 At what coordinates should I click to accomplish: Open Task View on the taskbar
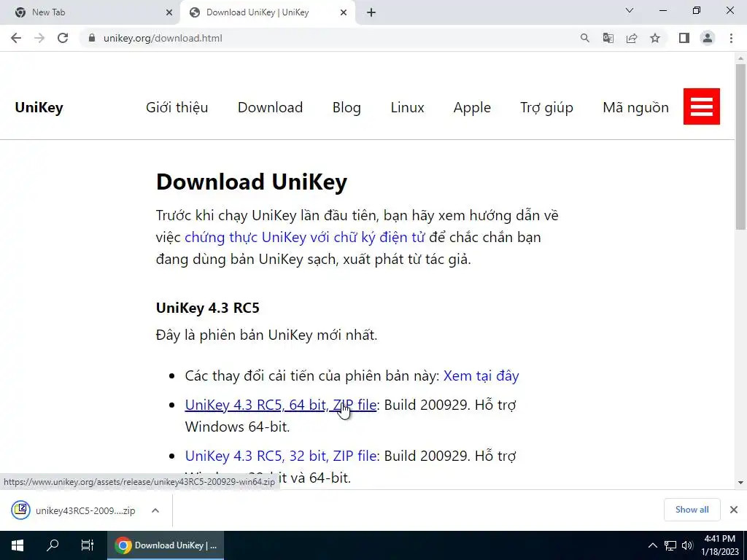(88, 545)
